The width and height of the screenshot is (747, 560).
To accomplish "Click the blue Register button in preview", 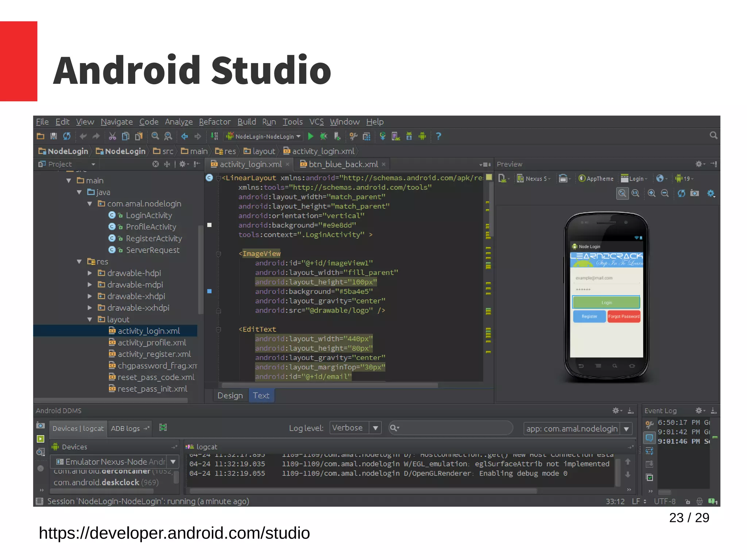I will click(589, 316).
